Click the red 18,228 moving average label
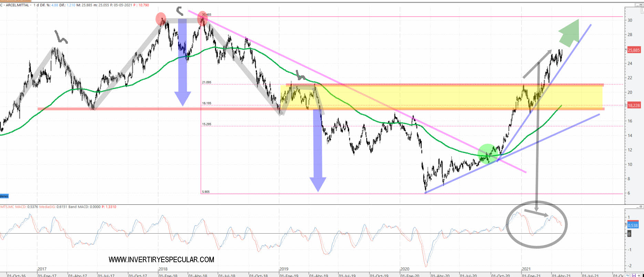Screen dimensions: 644x277 pos(634,106)
